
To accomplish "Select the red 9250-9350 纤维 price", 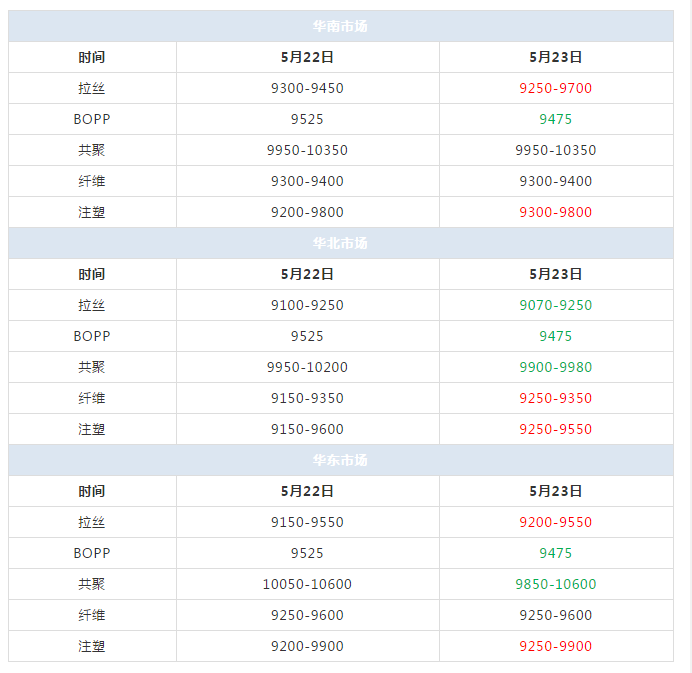I will pyautogui.click(x=555, y=398).
